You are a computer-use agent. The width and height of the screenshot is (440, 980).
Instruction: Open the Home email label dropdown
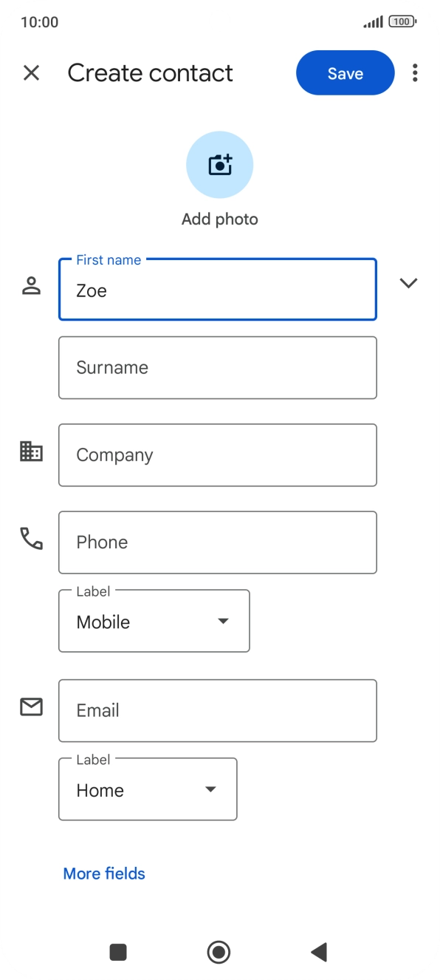pos(147,789)
